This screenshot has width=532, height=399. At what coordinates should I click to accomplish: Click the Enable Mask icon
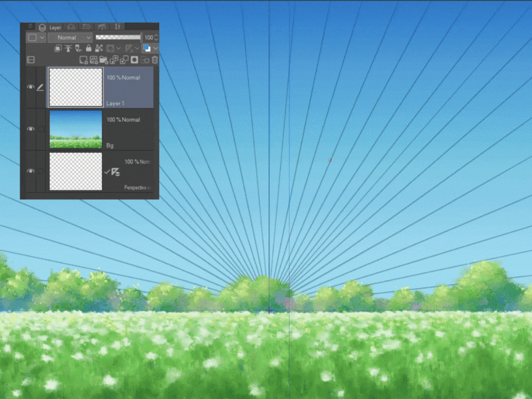(110, 49)
